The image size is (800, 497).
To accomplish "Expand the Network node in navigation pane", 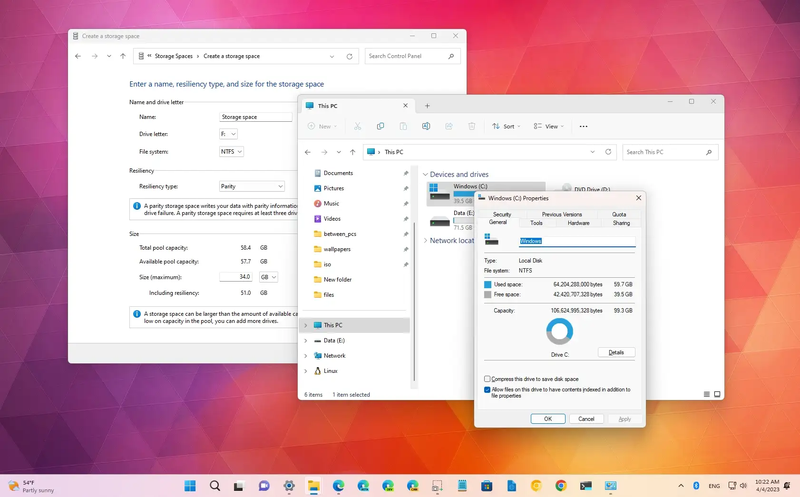I will click(x=306, y=356).
